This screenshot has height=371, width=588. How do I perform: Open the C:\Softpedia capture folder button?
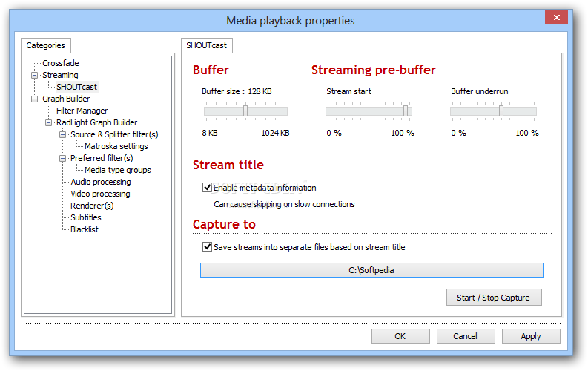point(371,270)
